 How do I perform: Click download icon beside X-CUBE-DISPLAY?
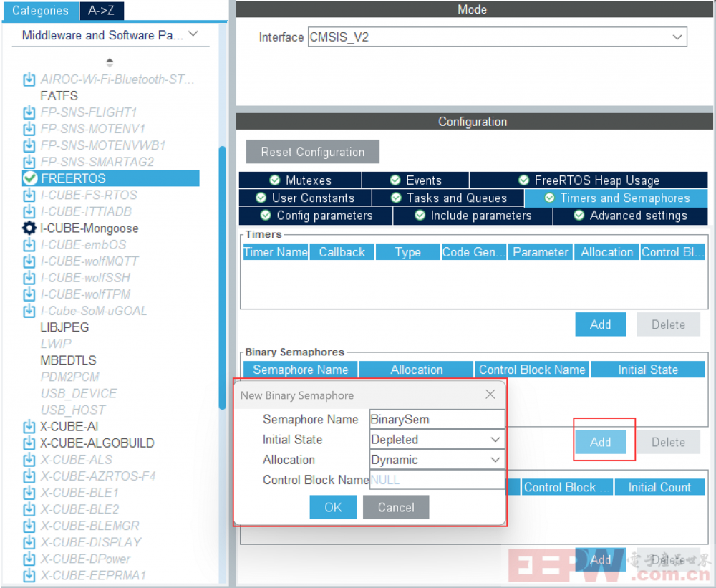(29, 542)
